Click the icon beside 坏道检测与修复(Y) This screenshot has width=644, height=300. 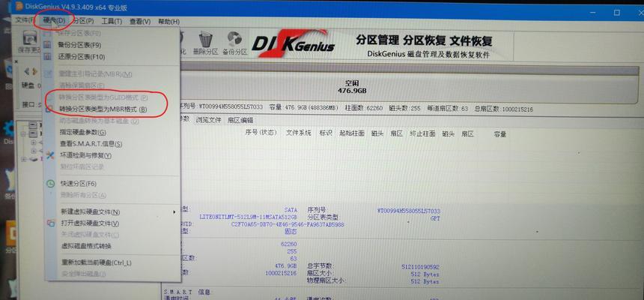pos(49,155)
